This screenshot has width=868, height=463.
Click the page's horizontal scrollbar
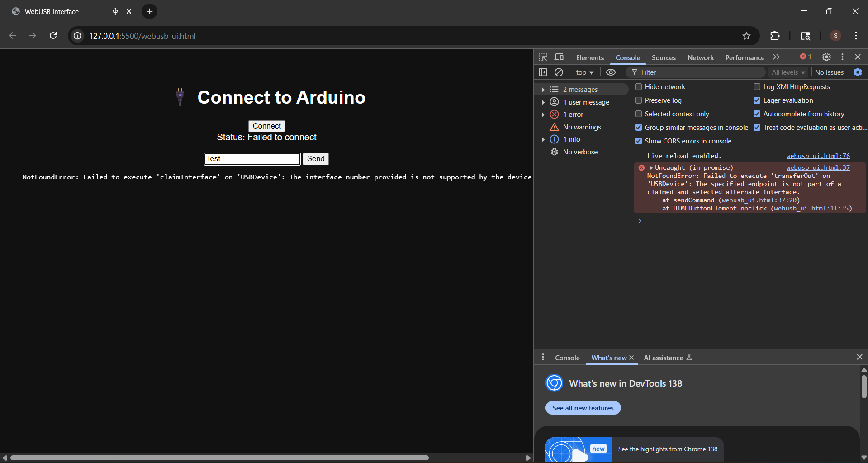(x=219, y=458)
